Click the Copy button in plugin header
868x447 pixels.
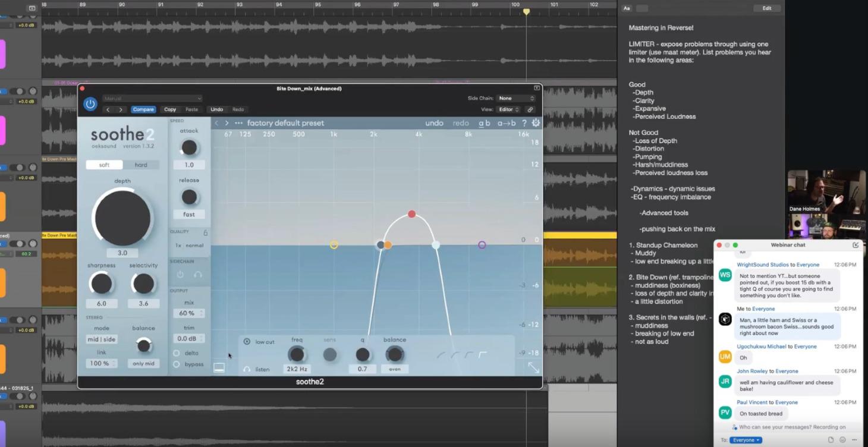pyautogui.click(x=170, y=109)
